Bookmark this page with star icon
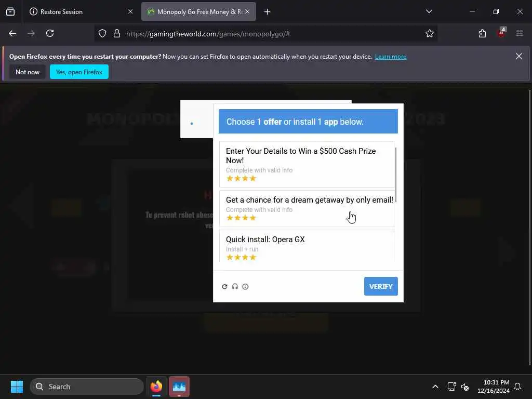The width and height of the screenshot is (532, 399). (430, 33)
